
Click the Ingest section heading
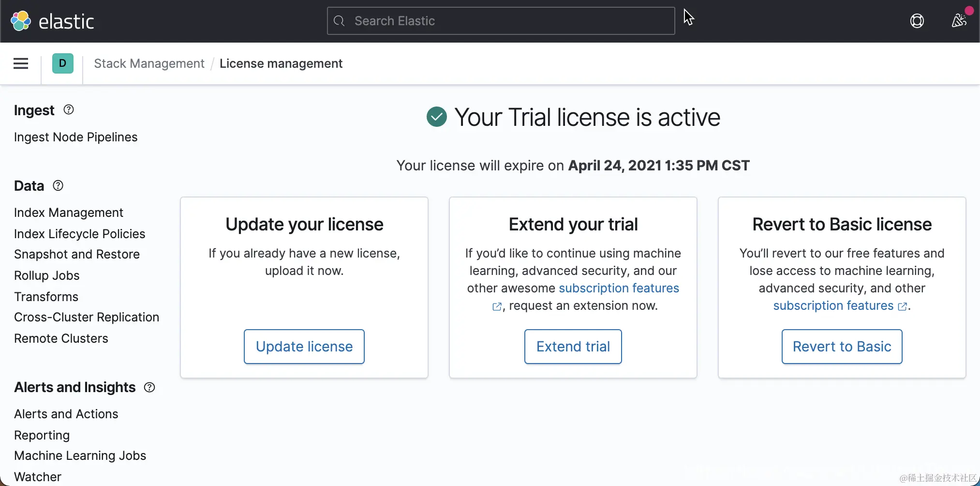[x=34, y=110]
